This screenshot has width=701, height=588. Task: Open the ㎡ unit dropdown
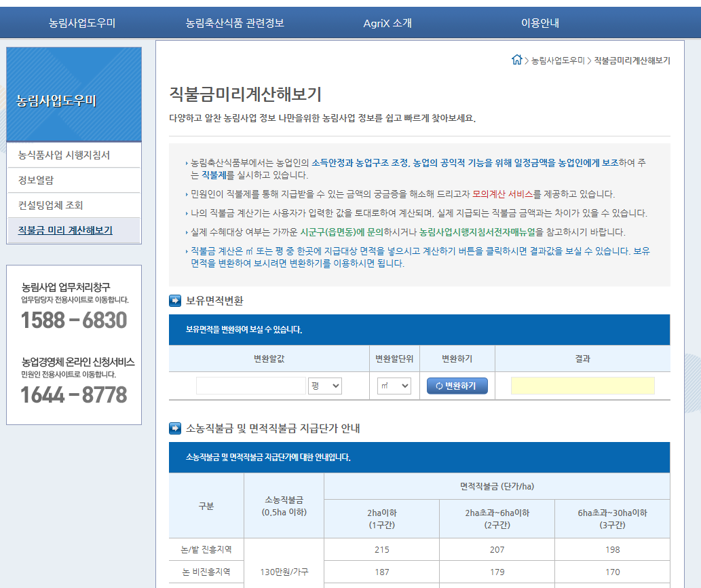click(393, 385)
